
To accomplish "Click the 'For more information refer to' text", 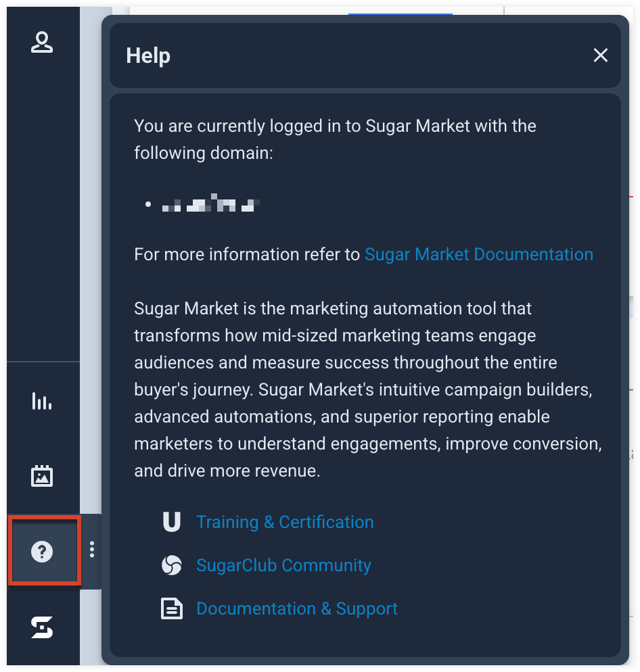I will pyautogui.click(x=247, y=255).
